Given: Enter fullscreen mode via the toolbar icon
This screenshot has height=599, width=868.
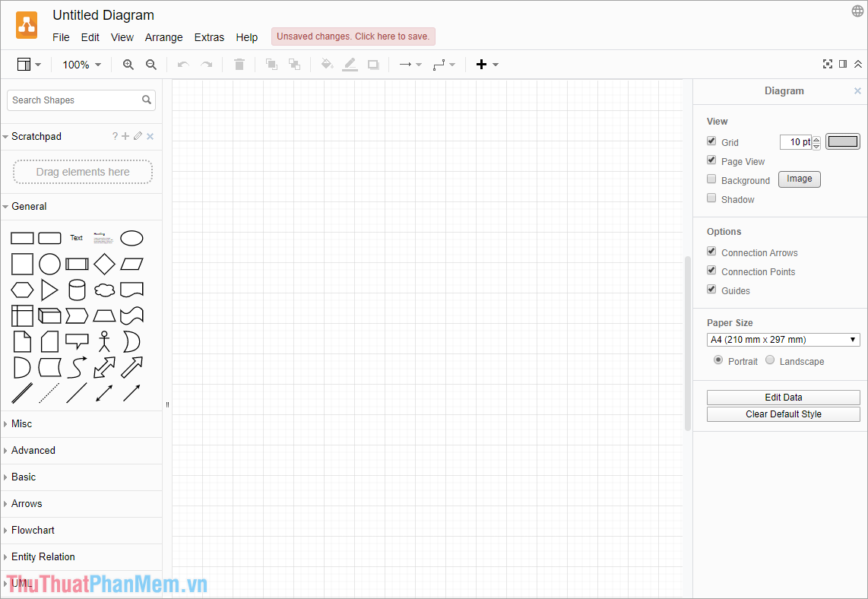Looking at the screenshot, I should 827,64.
